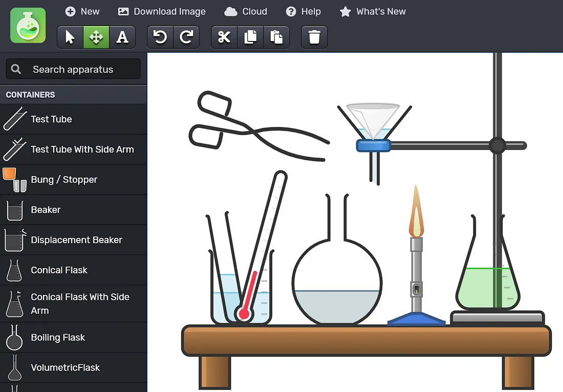Open the Cloud menu
The width and height of the screenshot is (563, 392).
(x=246, y=11)
